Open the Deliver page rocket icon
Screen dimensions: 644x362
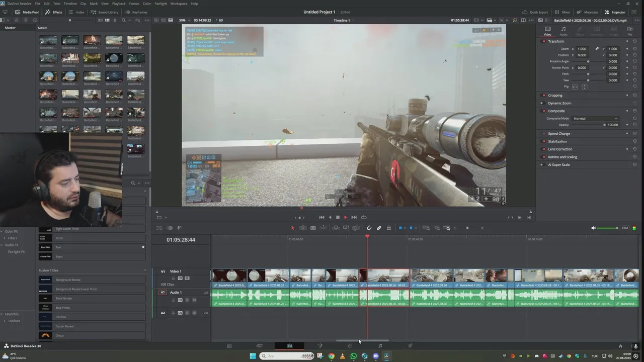(x=410, y=346)
